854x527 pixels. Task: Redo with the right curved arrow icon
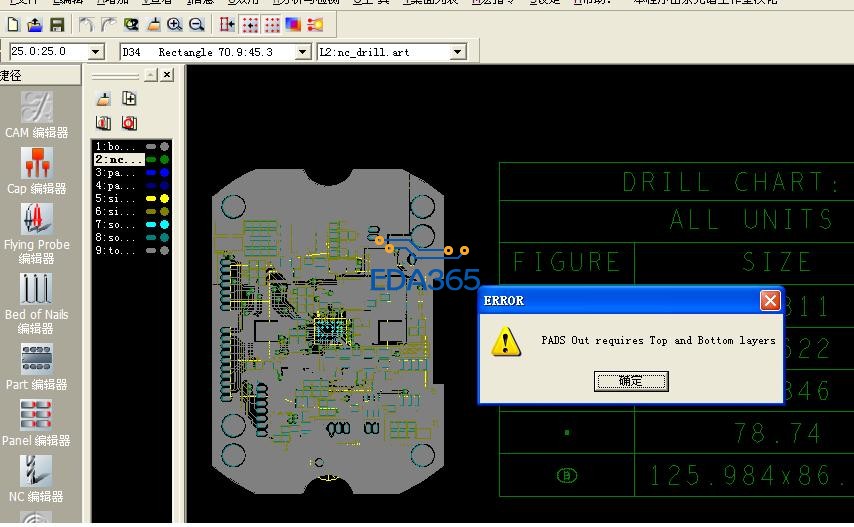click(x=108, y=24)
